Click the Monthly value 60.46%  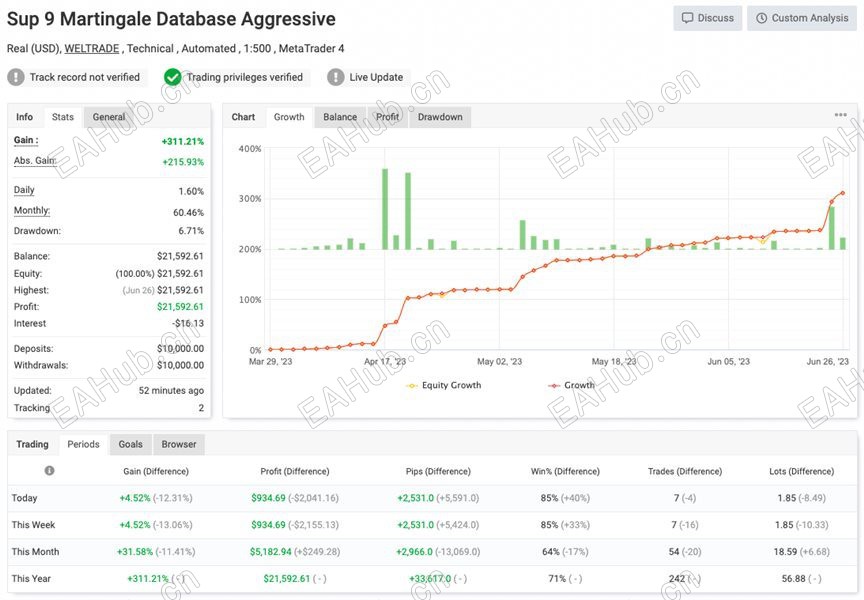click(x=188, y=213)
